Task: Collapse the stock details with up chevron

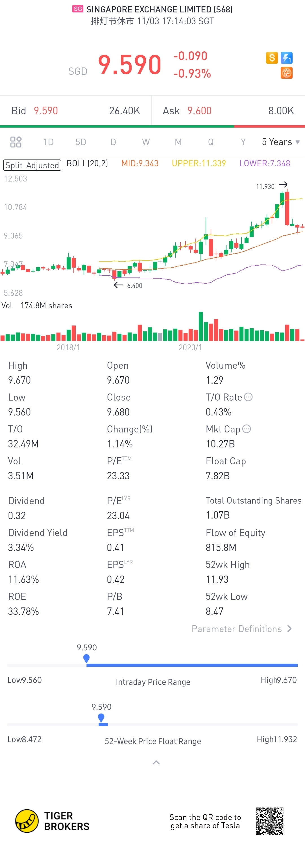Action: [x=156, y=762]
